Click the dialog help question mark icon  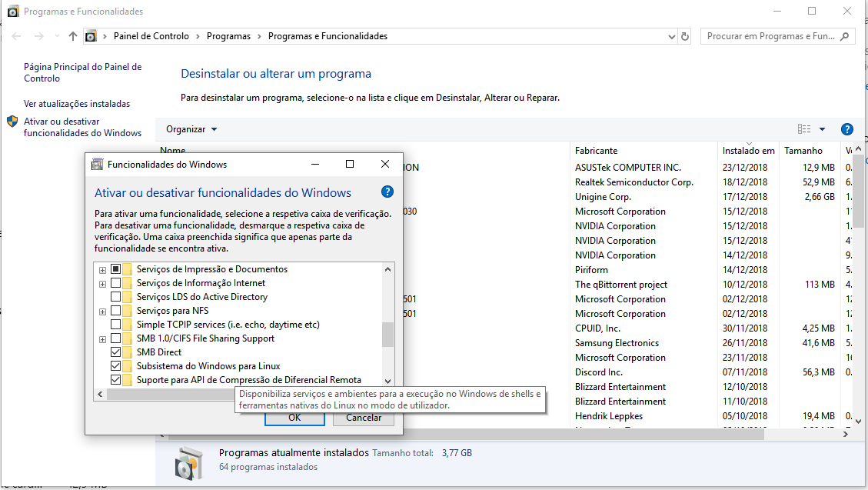(x=387, y=192)
